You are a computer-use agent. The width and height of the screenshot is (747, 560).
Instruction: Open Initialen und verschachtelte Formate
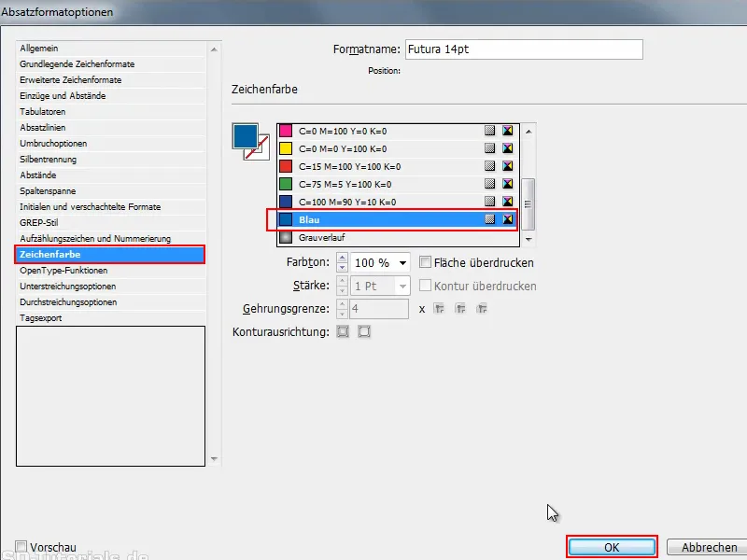110,206
